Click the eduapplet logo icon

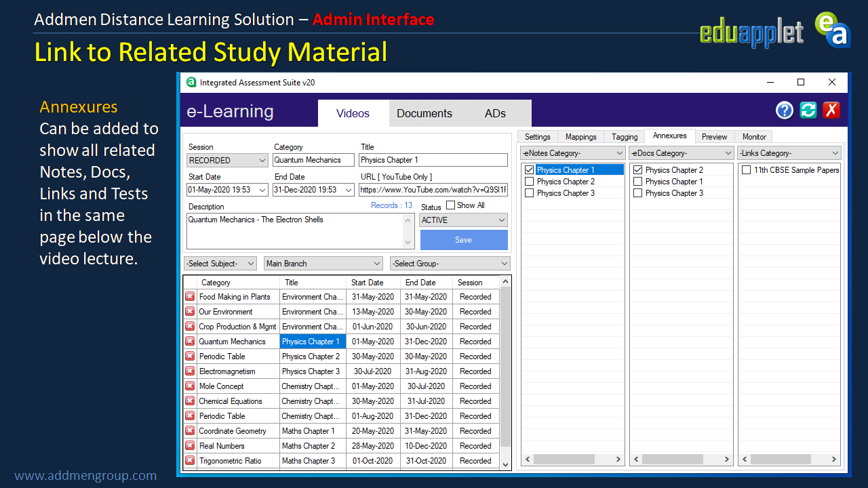point(832,30)
